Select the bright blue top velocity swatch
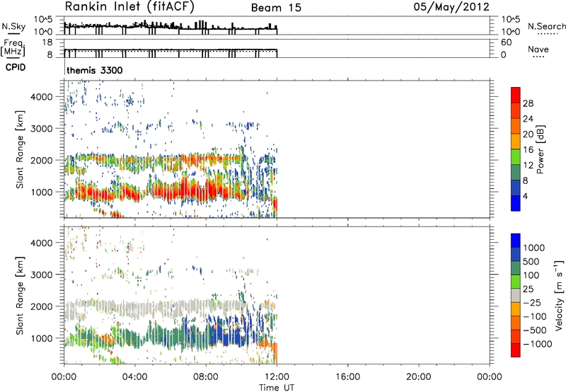The image size is (566, 392). point(516,241)
